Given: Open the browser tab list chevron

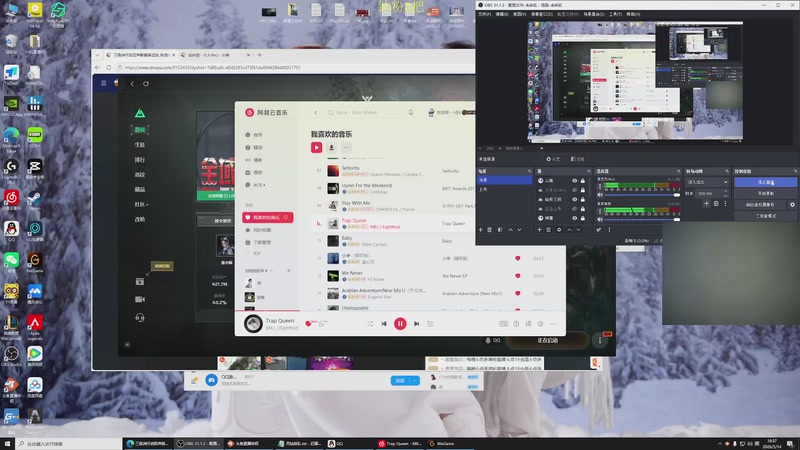Looking at the screenshot, I should (x=97, y=55).
